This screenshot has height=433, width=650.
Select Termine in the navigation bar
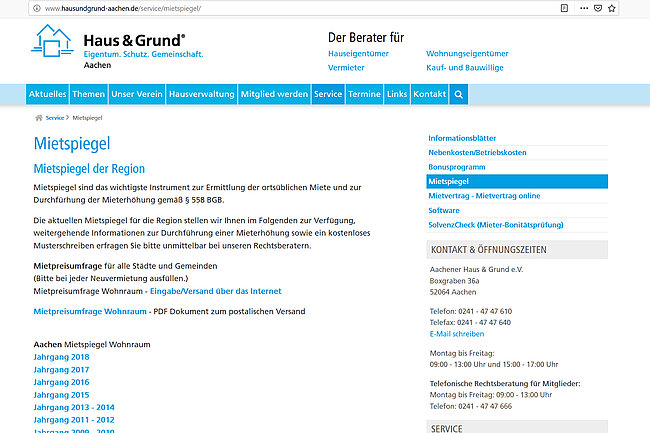(363, 94)
